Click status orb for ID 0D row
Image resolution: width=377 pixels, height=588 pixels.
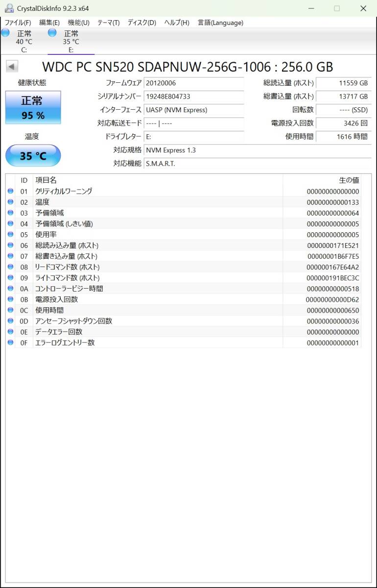tap(10, 320)
